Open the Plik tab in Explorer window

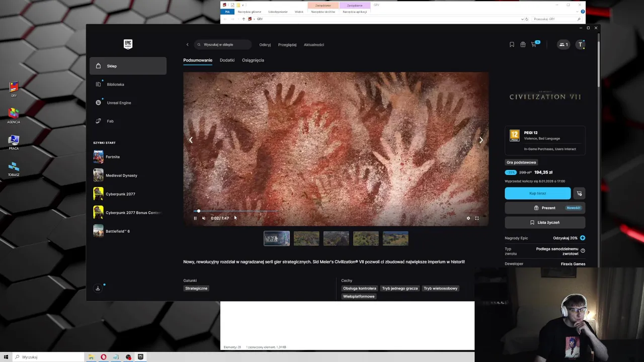click(227, 12)
